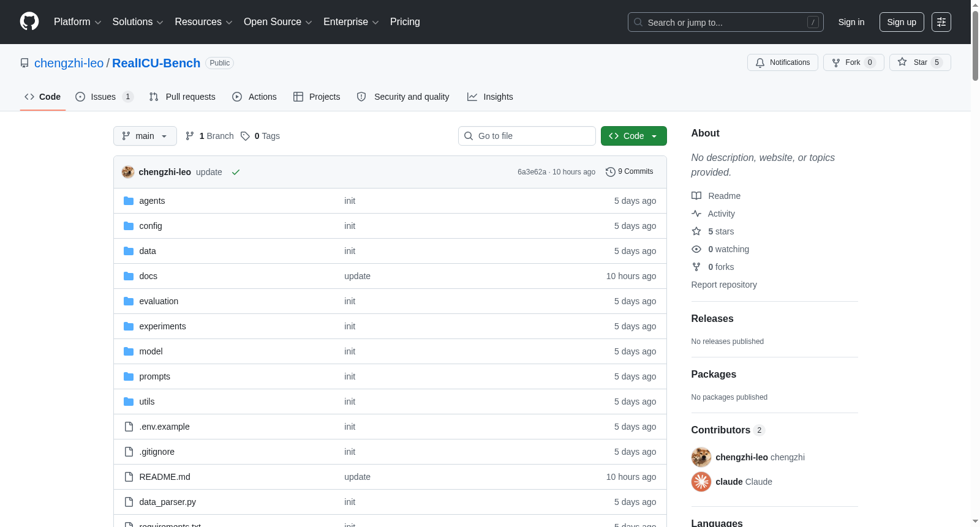Click claude contributor avatar
Viewport: 980px width, 527px height.
[x=701, y=482]
